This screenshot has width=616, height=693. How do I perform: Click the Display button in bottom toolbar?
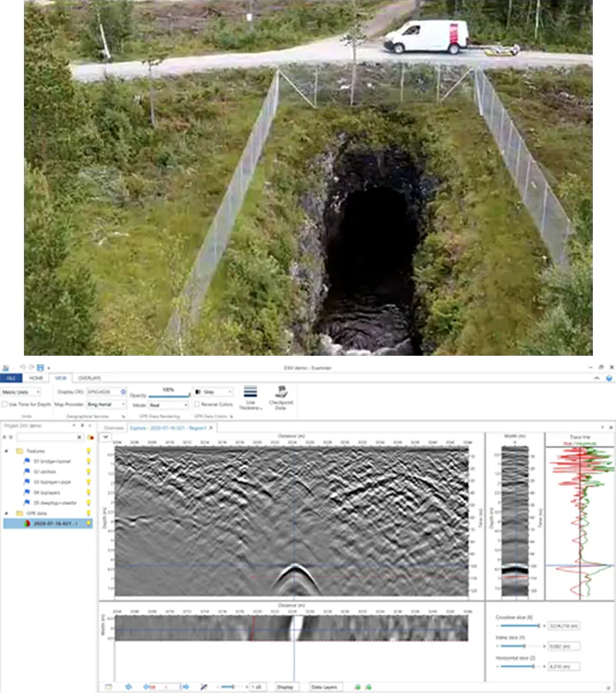[x=286, y=686]
